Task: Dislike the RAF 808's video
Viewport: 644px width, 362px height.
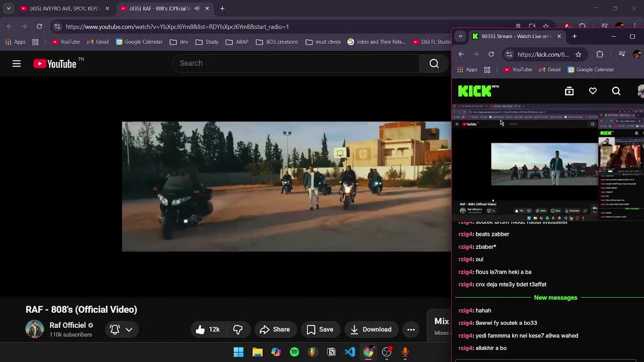Action: (238, 329)
